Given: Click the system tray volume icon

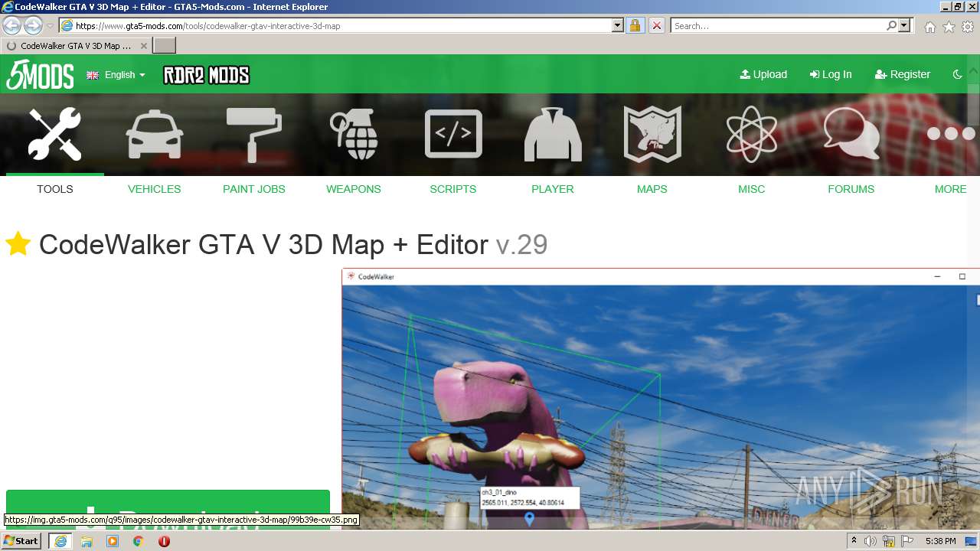Looking at the screenshot, I should [871, 541].
